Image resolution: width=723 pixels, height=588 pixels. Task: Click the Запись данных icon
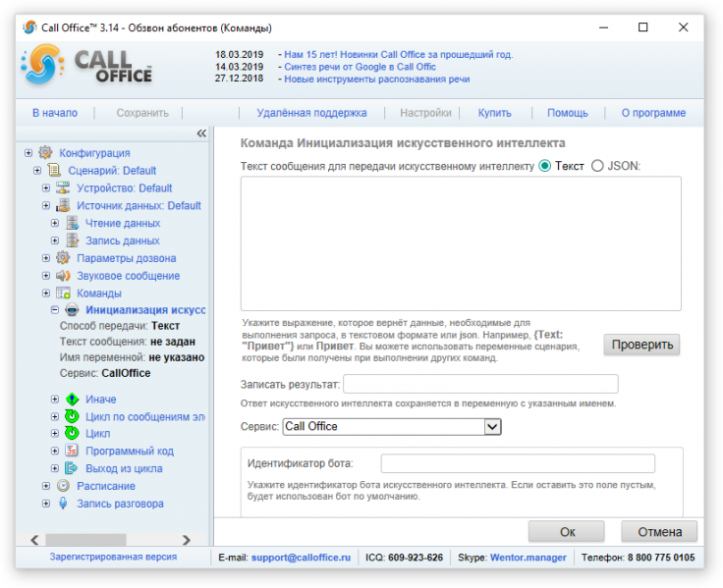(72, 241)
